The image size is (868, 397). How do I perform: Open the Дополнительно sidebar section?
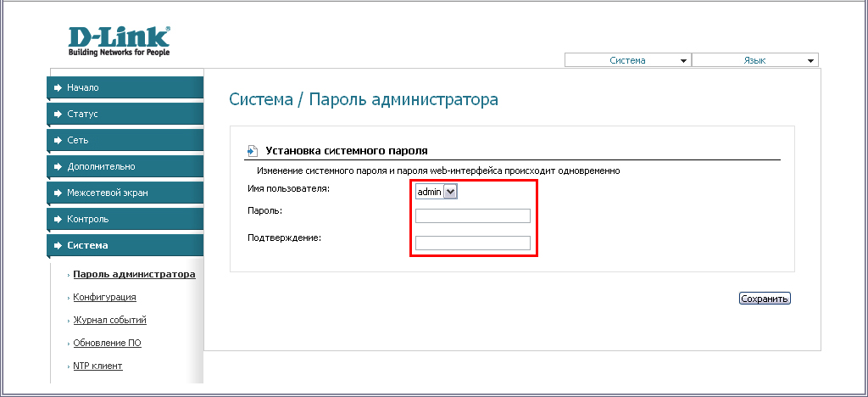point(125,166)
